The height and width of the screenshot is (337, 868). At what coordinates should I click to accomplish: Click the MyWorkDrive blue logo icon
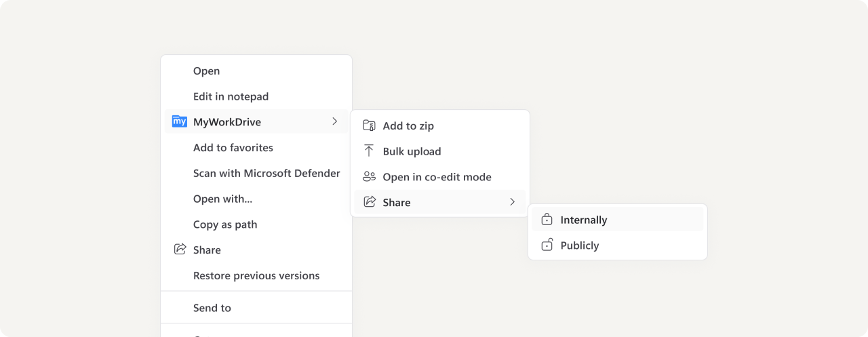179,122
